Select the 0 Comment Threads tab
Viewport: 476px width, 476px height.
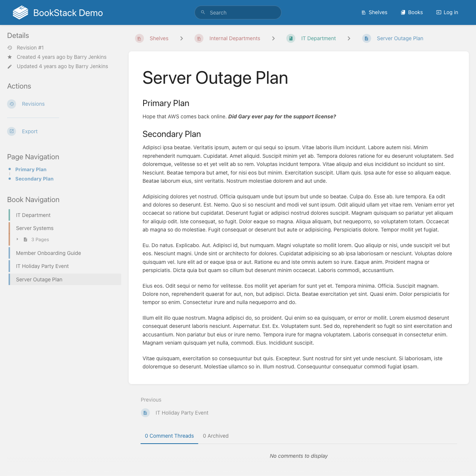[x=169, y=436]
